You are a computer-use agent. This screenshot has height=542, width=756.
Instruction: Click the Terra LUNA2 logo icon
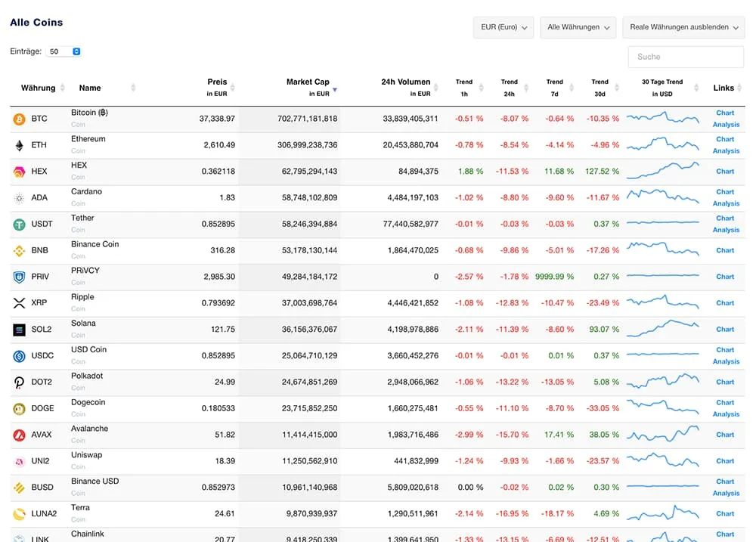pyautogui.click(x=20, y=514)
